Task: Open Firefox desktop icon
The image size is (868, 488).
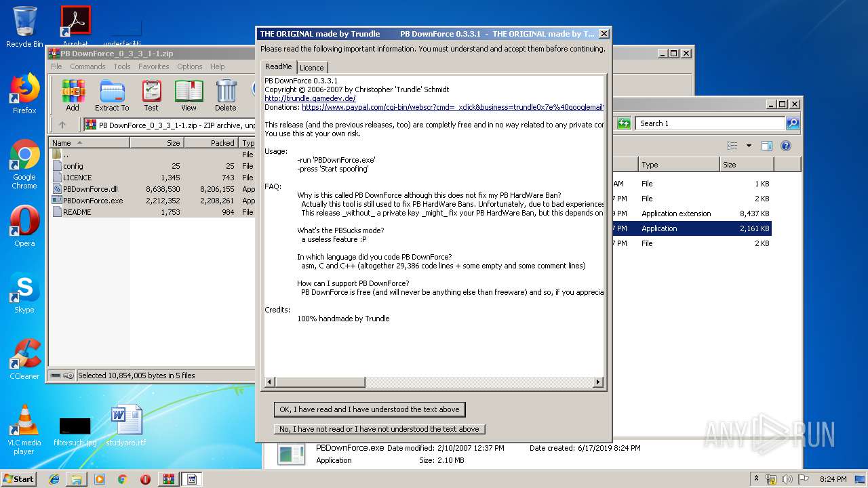Action: [24, 94]
